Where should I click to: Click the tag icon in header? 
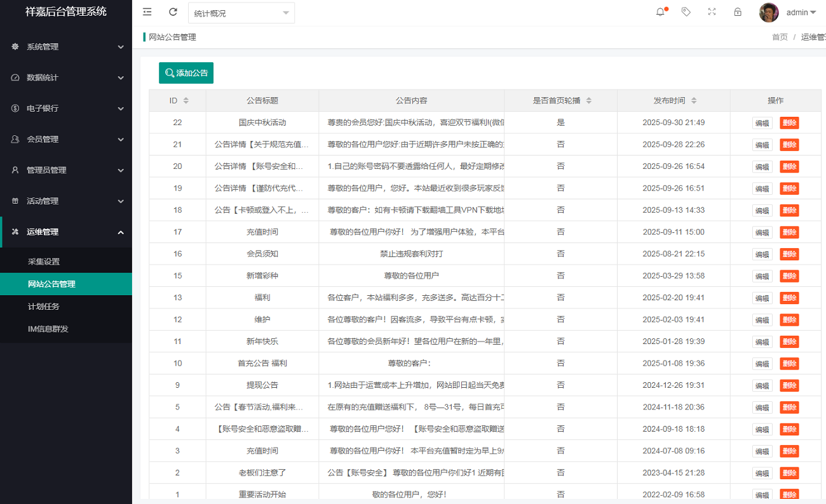[686, 12]
